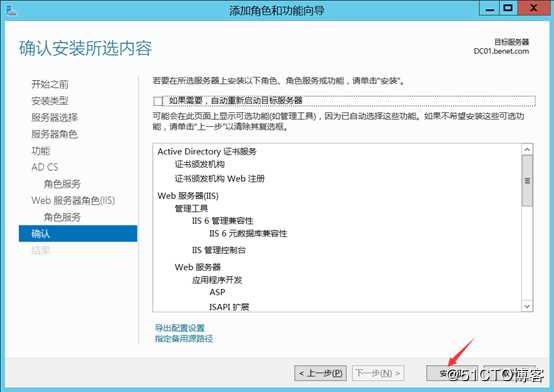Click the scrollbar thumb of feature list
This screenshot has width=554, height=392.
tap(527, 181)
